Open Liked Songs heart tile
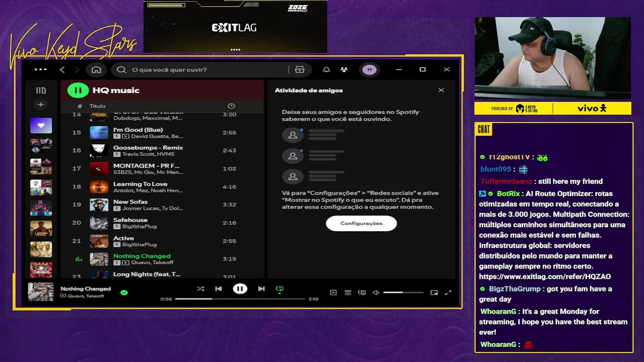Screen dimensions: 644x362 tap(41, 125)
